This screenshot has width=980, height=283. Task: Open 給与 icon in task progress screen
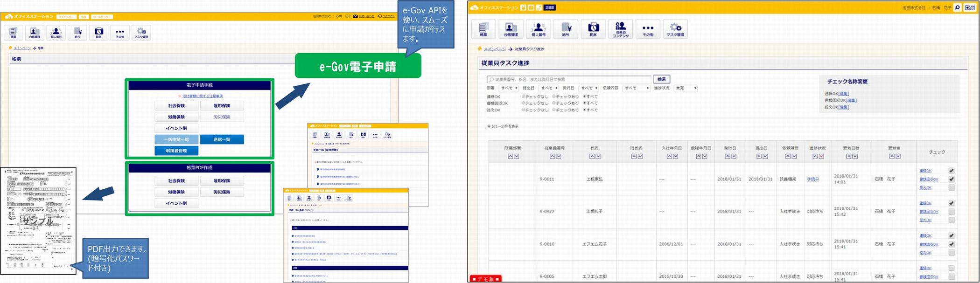pos(566,29)
